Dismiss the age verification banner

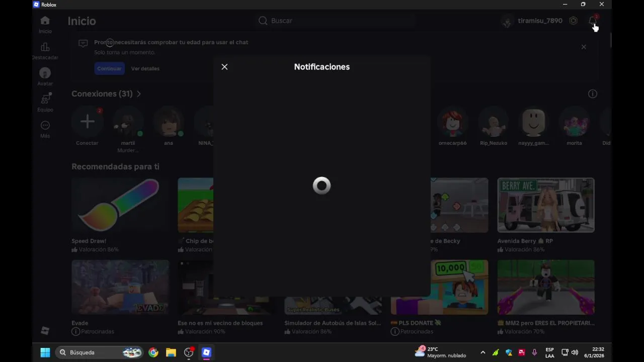584,47
